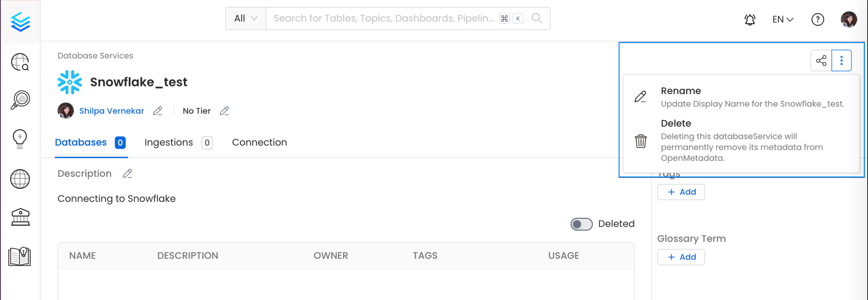
Task: Open the EN language dropdown
Action: 783,19
